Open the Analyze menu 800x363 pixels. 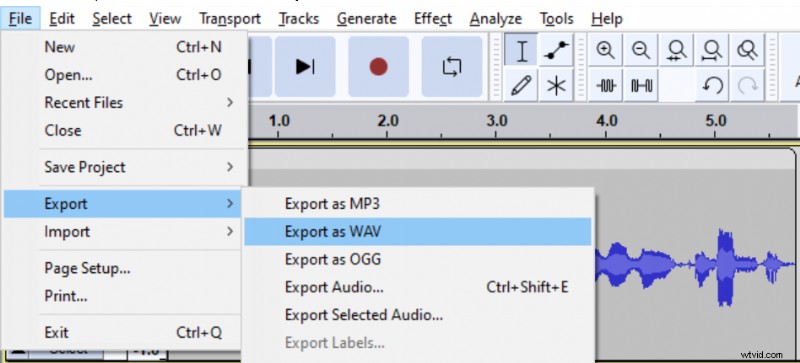[497, 19]
